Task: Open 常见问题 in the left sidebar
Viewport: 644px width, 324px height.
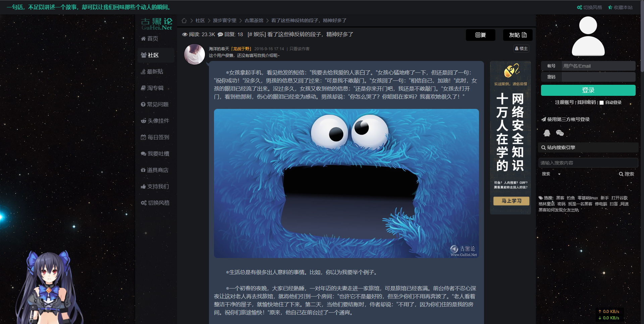Action: click(155, 105)
